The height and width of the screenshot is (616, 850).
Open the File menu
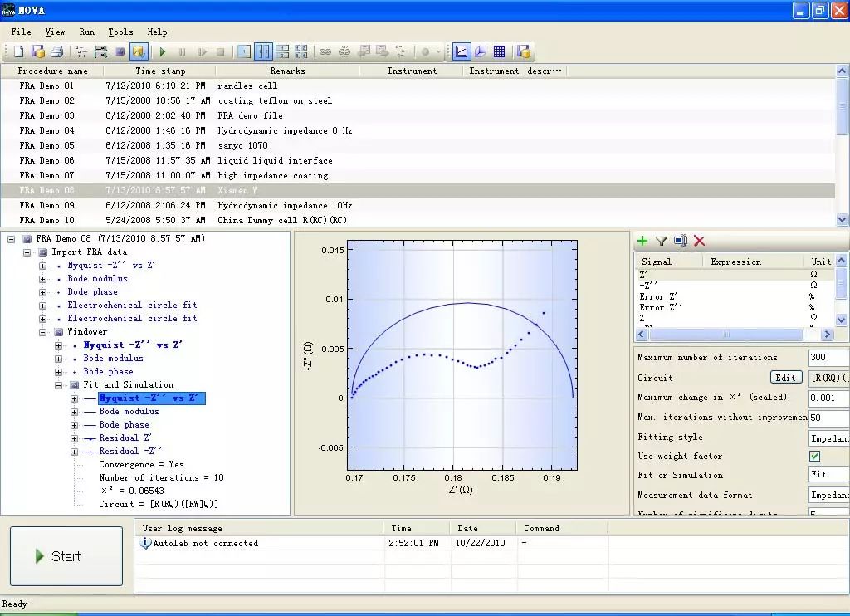click(21, 32)
